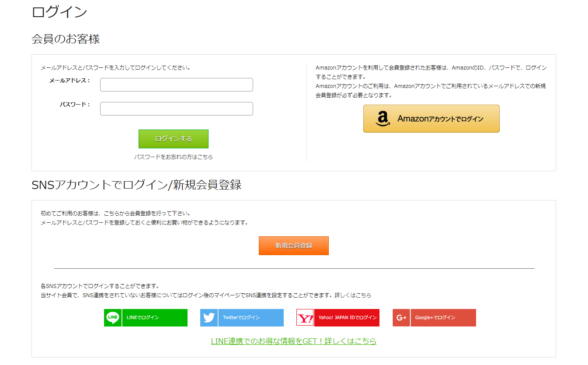Choose Yahoo! JAPAN IDでログイン label
Viewport: 588px width, 365px height.
[x=346, y=318]
